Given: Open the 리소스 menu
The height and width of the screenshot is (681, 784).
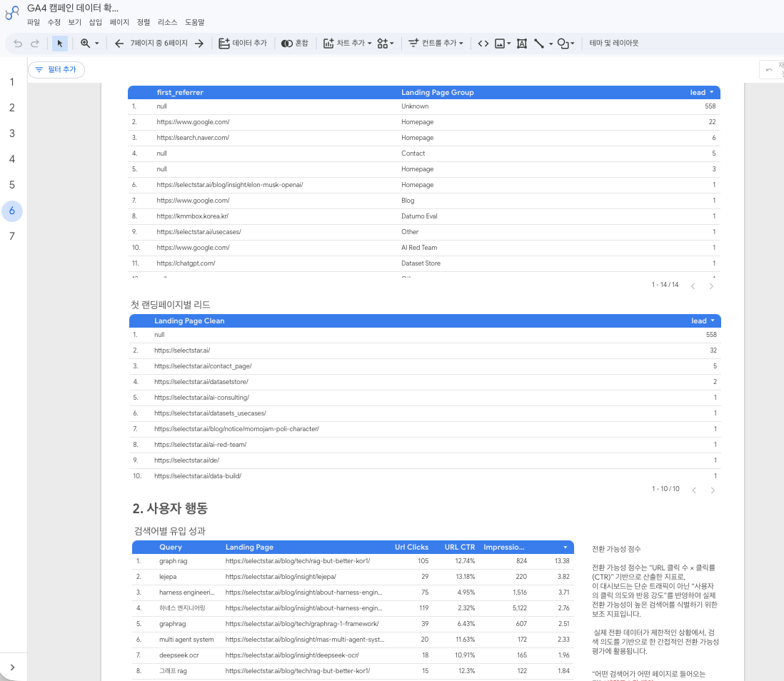Looking at the screenshot, I should (168, 22).
